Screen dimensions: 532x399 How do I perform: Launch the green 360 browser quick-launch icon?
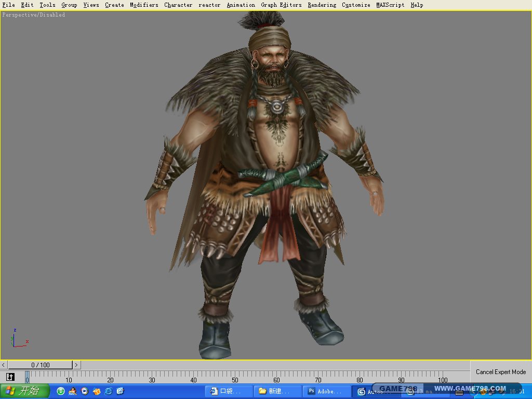click(x=61, y=391)
